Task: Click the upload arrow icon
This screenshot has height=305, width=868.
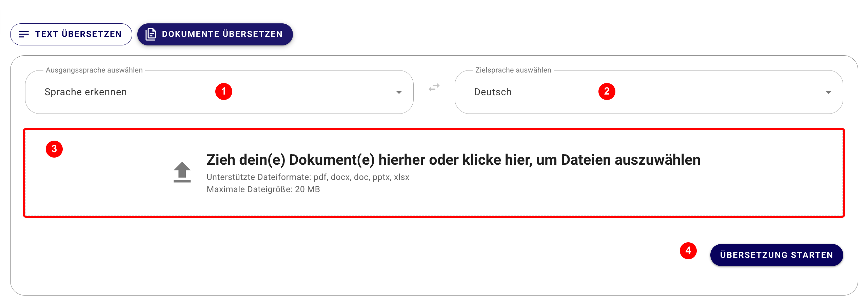Action: point(182,172)
